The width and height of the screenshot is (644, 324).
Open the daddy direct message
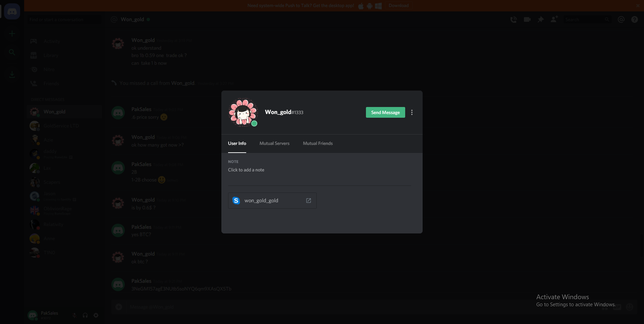pyautogui.click(x=64, y=154)
